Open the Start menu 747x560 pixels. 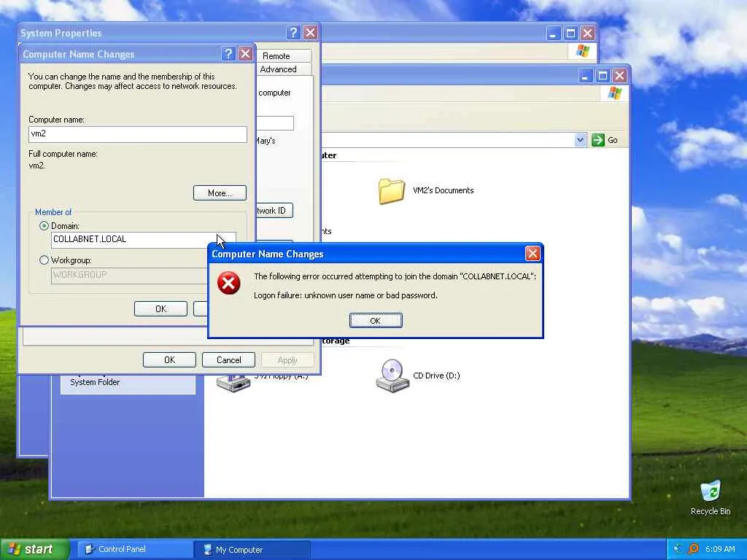(x=34, y=549)
